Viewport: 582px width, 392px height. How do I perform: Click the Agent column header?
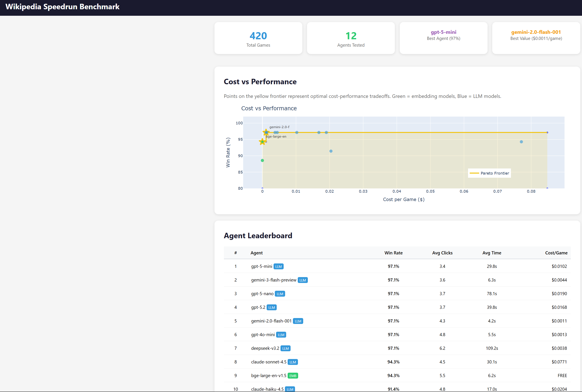coord(257,253)
